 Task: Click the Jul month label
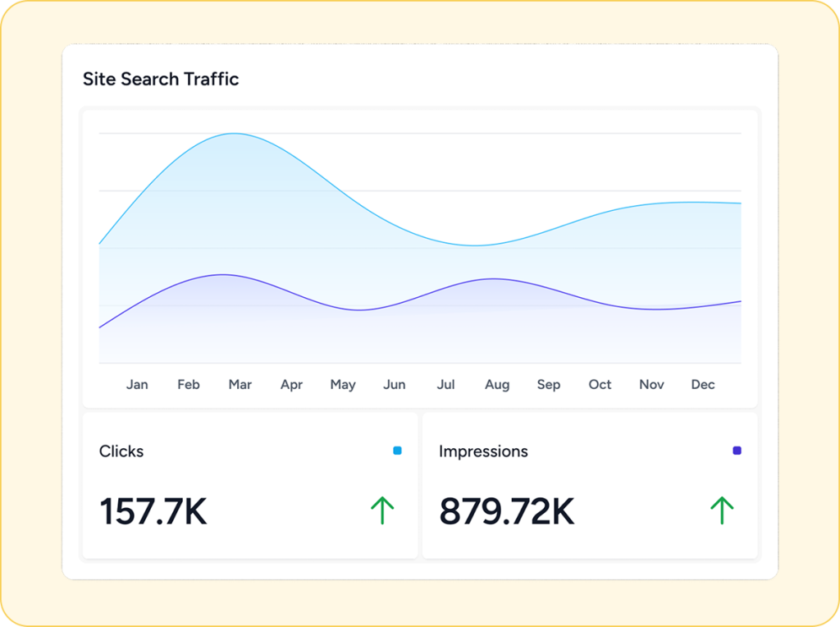click(x=445, y=384)
